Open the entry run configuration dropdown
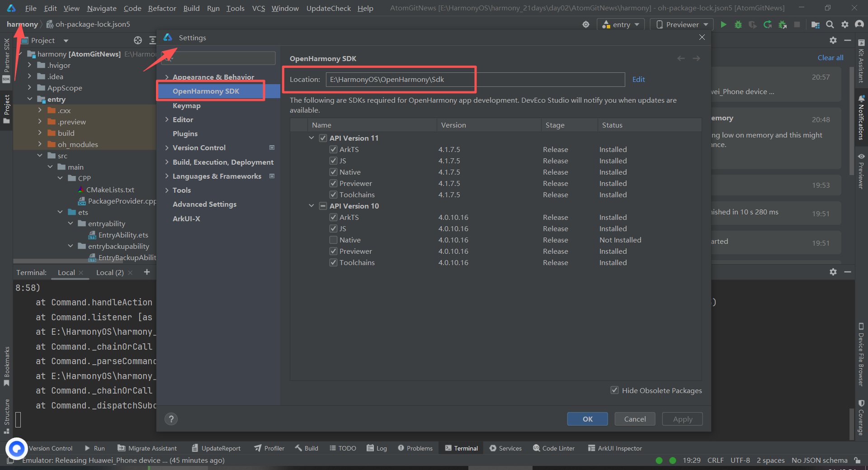Screen dimensions: 868x470 (620, 24)
